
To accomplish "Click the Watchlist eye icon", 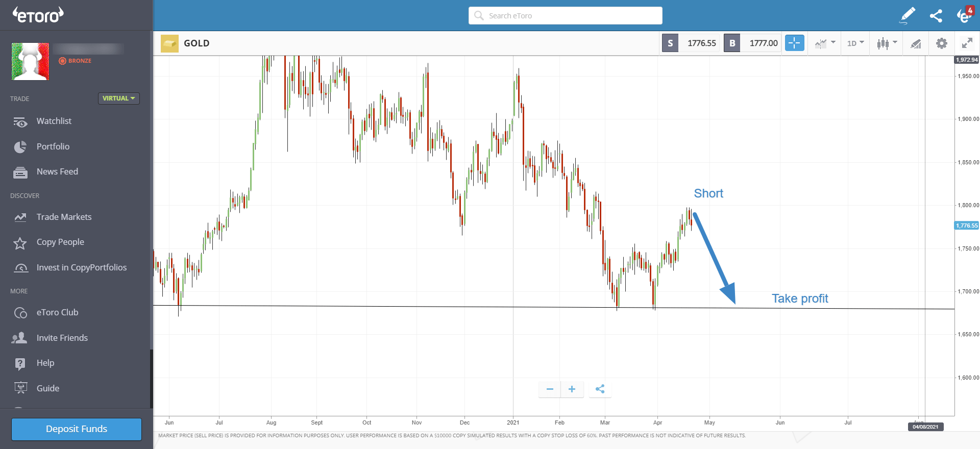I will click(20, 122).
